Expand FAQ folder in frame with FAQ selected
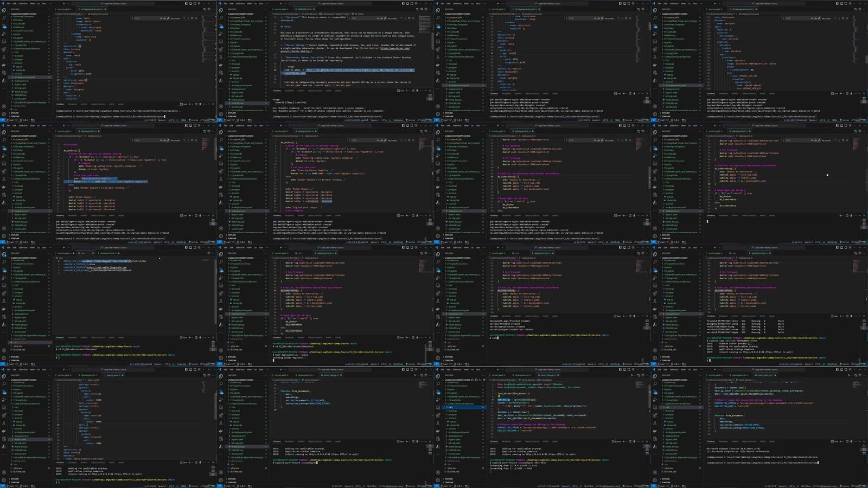 coord(447,407)
